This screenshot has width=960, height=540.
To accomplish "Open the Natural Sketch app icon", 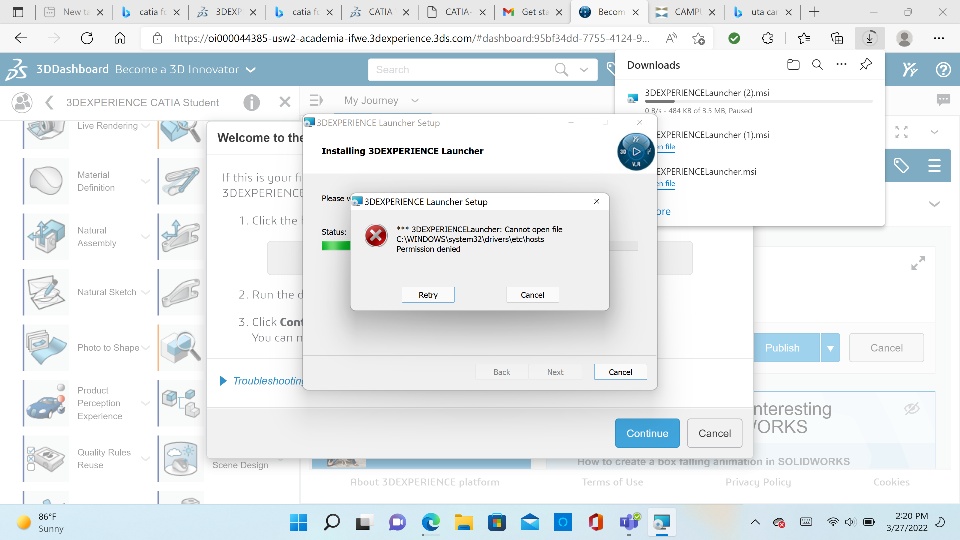I will point(46,292).
